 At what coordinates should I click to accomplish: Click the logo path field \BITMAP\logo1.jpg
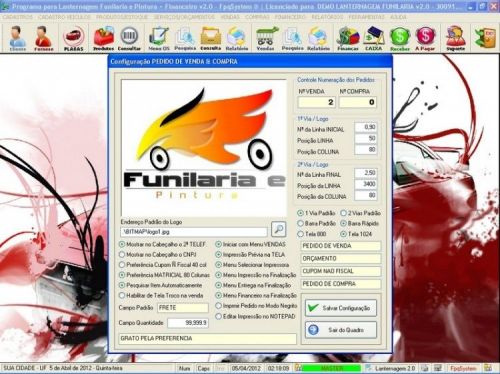[194, 232]
